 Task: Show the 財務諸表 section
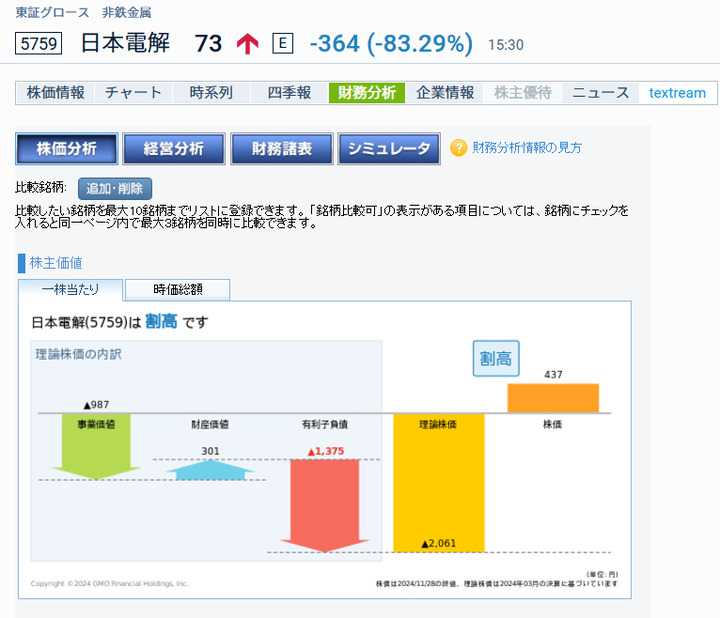coord(281,149)
